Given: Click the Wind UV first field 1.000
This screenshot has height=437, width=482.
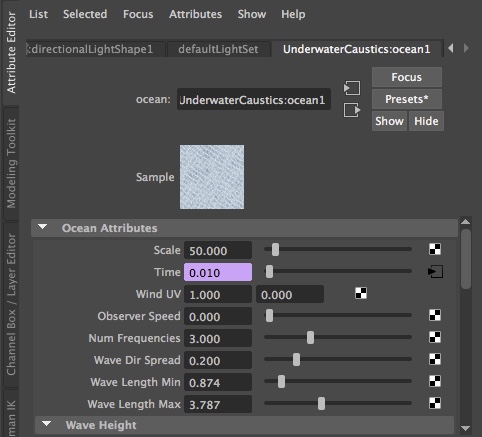Looking at the screenshot, I should point(218,294).
